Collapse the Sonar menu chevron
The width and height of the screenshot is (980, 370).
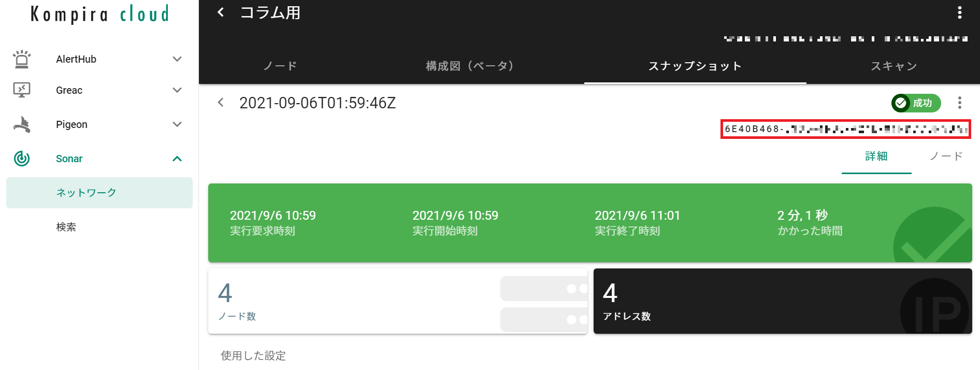point(177,159)
